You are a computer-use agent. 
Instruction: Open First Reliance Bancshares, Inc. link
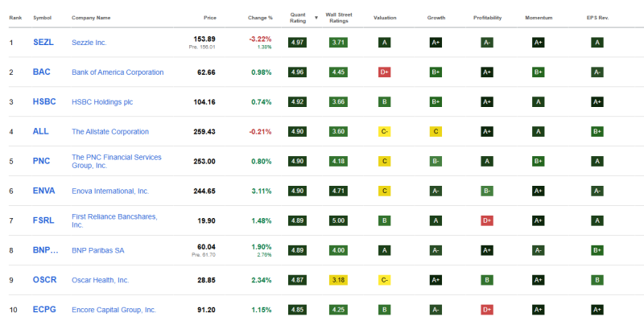pos(114,221)
